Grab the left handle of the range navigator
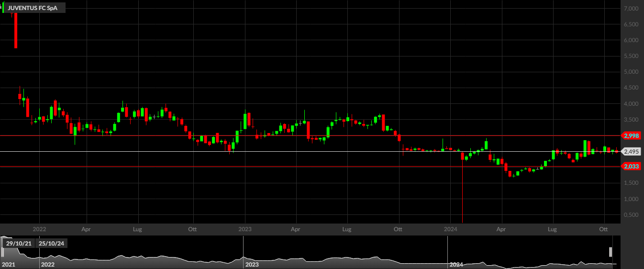 3,252
